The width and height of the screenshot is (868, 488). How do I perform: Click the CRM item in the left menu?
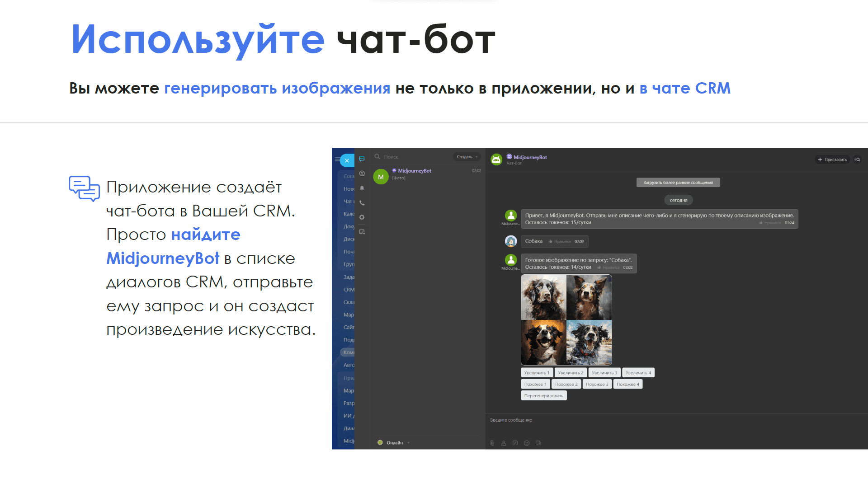[349, 290]
